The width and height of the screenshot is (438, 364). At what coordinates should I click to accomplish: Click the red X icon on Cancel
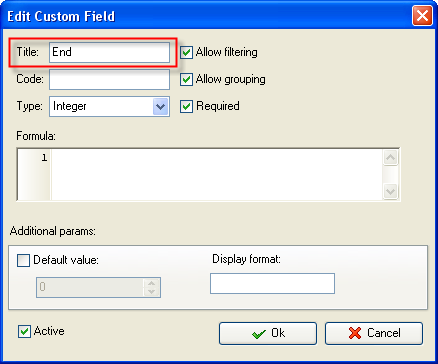(x=355, y=333)
